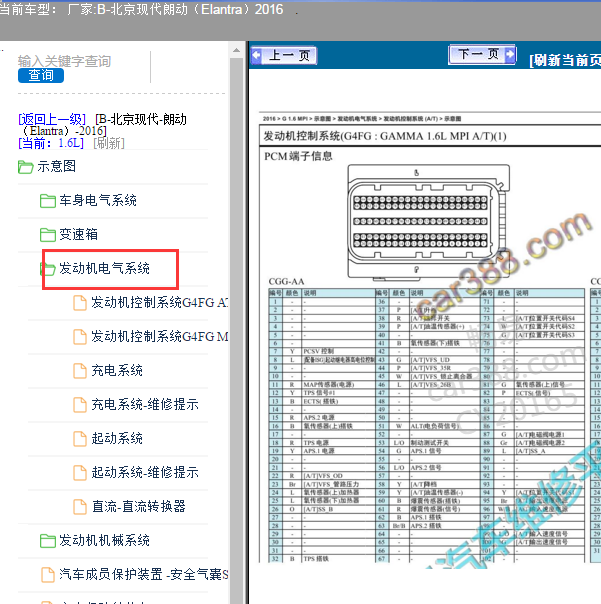
Task: Open the 车身电气系统 folder icon
Action: pos(48,201)
